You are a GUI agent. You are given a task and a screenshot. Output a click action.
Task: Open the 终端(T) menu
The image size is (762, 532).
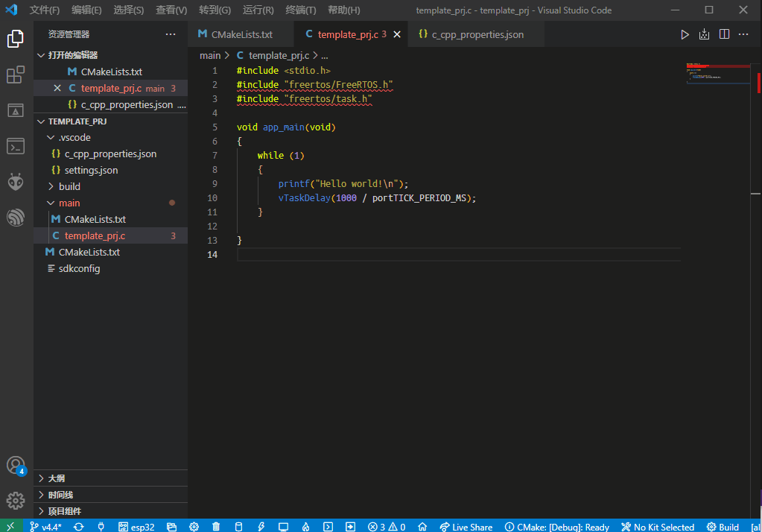coord(300,10)
